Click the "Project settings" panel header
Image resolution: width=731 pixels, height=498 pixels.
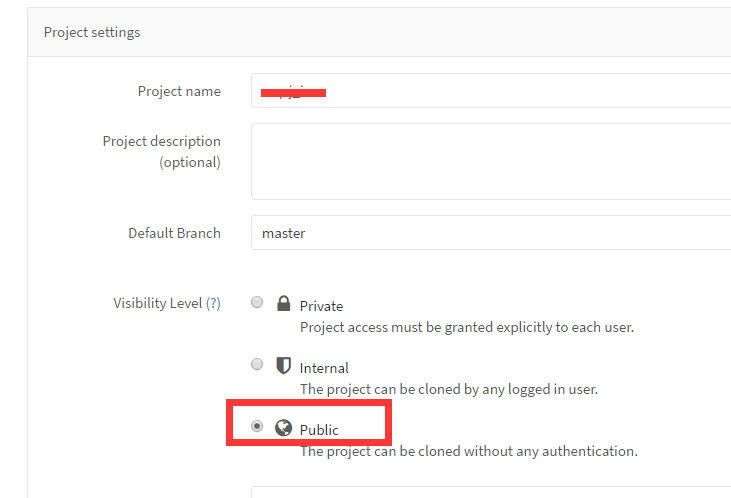92,32
